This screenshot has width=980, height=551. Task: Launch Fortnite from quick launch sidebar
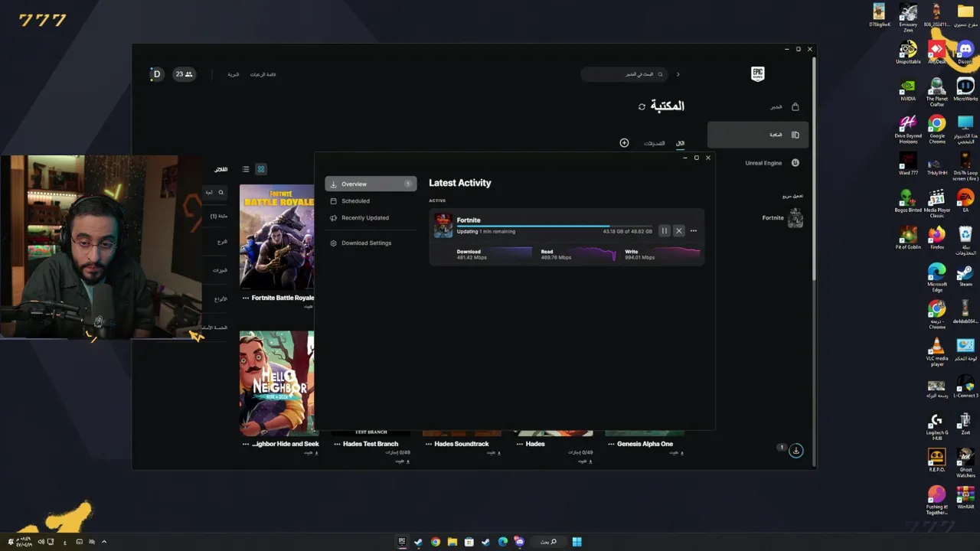click(781, 218)
